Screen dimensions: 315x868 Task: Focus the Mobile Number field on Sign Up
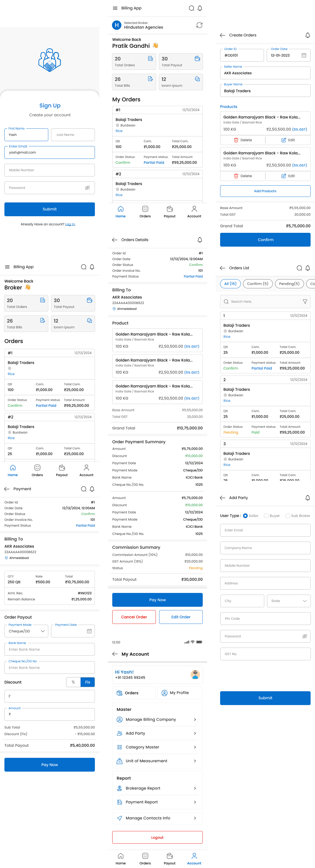click(49, 170)
